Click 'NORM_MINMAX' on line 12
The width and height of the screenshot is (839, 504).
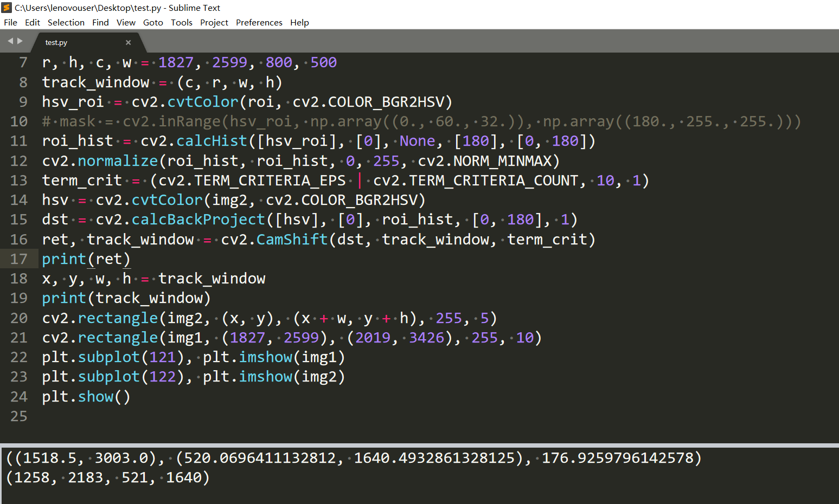click(x=502, y=161)
